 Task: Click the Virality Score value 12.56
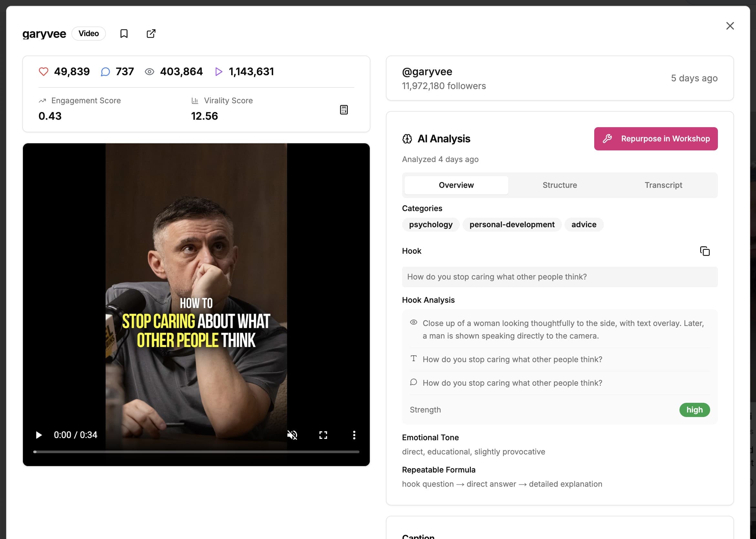coord(204,116)
